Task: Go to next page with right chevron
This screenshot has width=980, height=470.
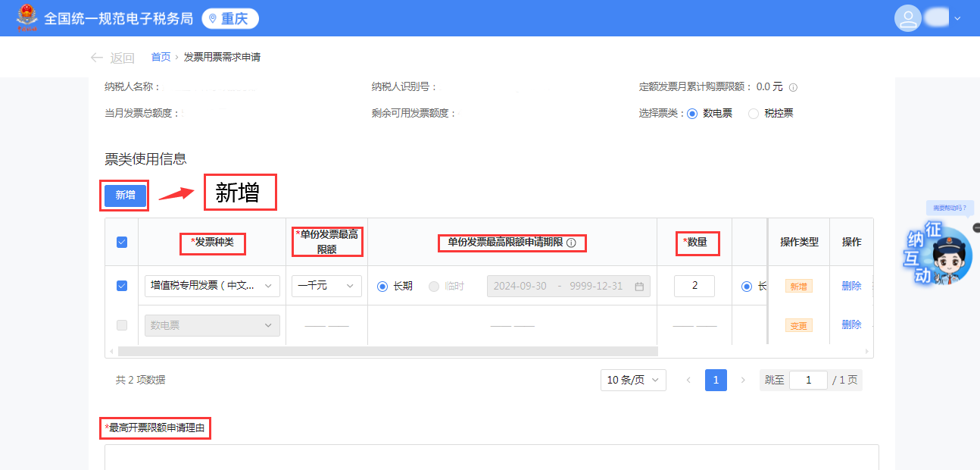Action: [743, 380]
